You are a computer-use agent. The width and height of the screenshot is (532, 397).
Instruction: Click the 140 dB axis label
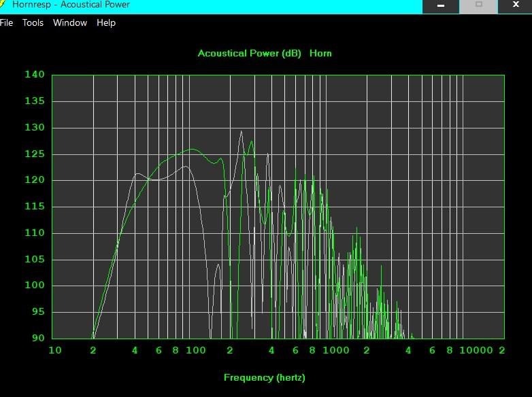click(x=35, y=74)
